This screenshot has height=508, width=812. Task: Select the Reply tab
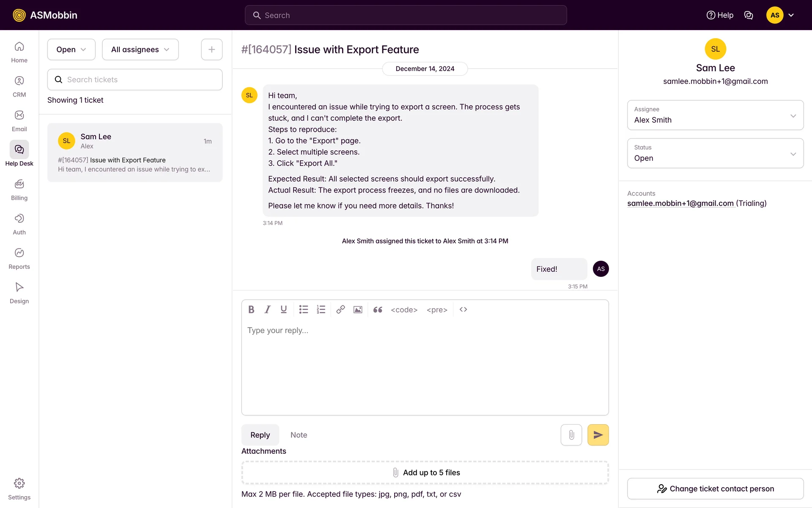tap(260, 435)
